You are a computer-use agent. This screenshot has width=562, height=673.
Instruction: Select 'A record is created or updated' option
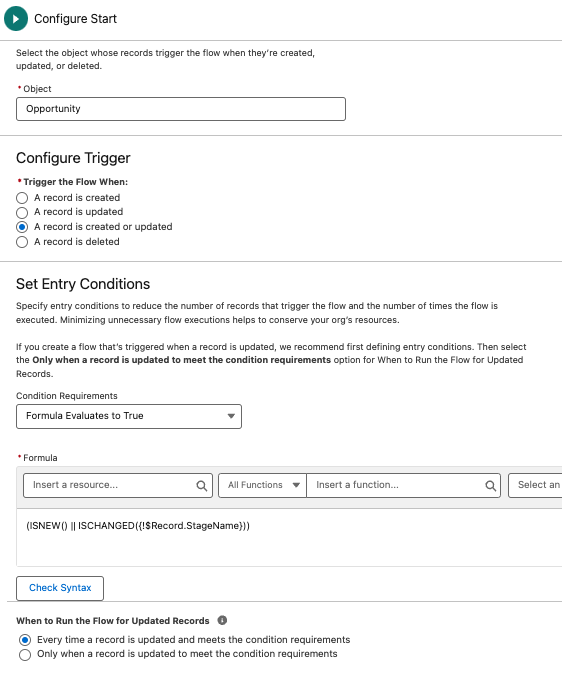22,227
